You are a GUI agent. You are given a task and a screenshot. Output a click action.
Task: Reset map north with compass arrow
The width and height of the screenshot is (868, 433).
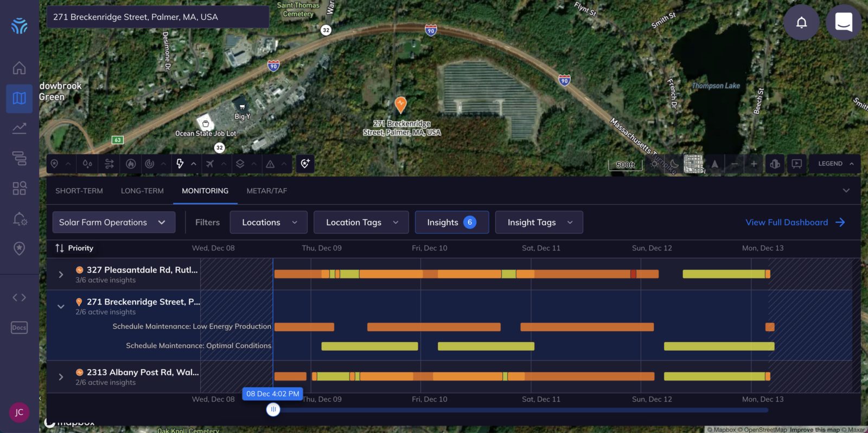click(714, 164)
